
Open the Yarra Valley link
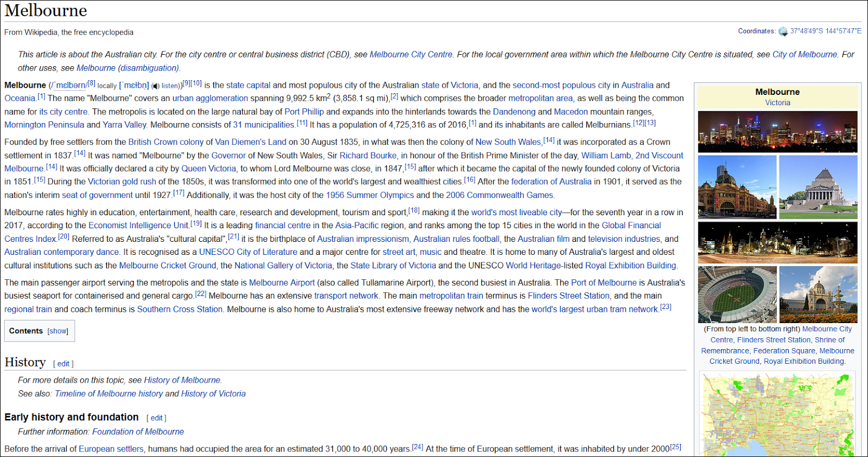pyautogui.click(x=124, y=125)
